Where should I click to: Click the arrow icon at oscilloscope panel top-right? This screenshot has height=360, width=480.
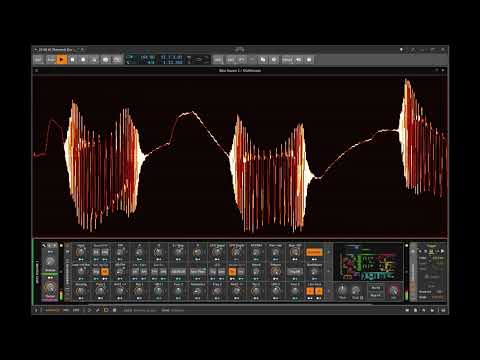(443, 70)
